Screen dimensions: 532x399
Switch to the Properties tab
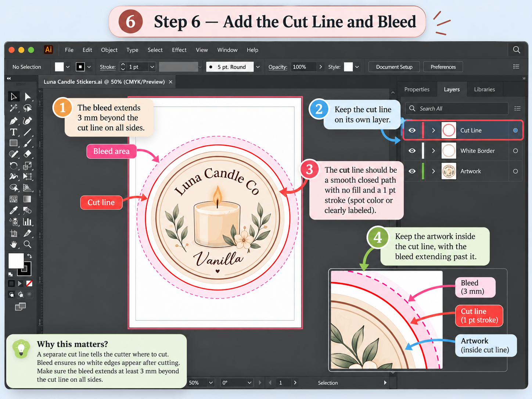point(417,89)
